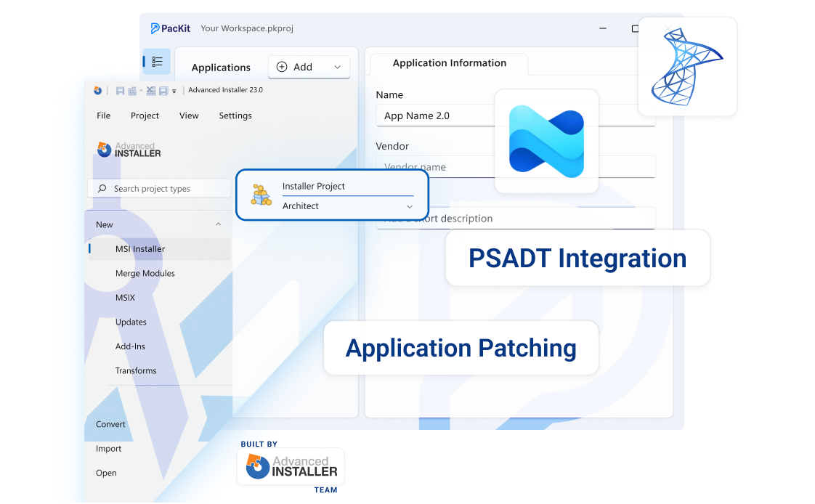Click the Save icon in Advanced Installer toolbar

click(120, 91)
